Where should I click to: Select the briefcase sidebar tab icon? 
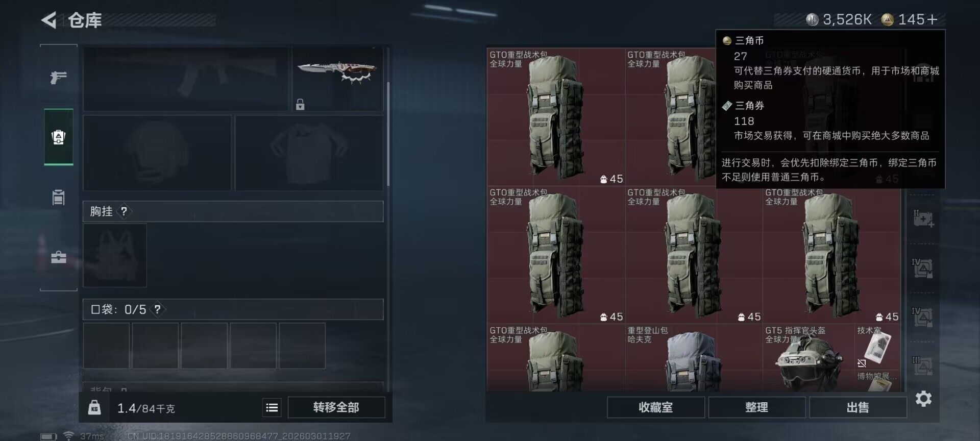tap(59, 257)
